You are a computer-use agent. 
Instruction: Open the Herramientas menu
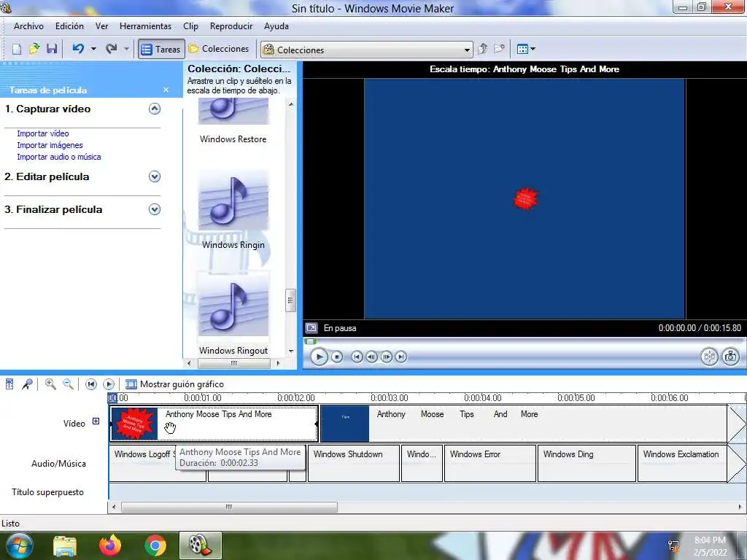[145, 26]
